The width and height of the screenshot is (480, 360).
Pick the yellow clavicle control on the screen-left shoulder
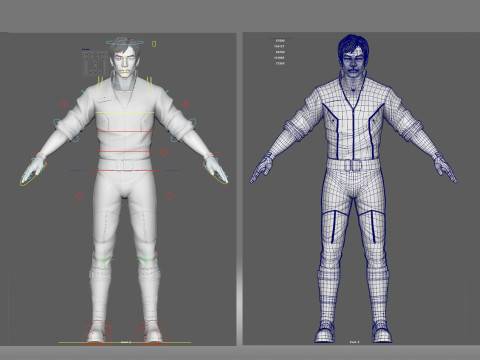pos(100,85)
